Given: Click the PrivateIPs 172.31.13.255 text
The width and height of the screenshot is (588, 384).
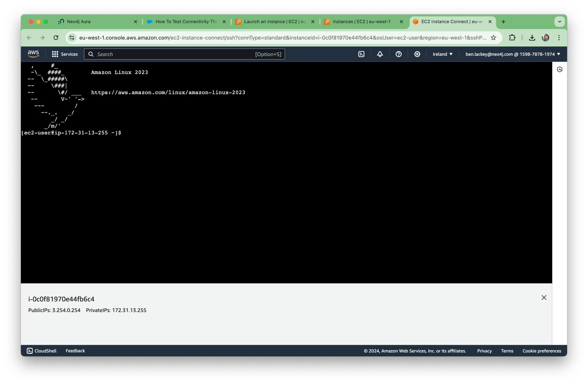Looking at the screenshot, I should pos(116,310).
